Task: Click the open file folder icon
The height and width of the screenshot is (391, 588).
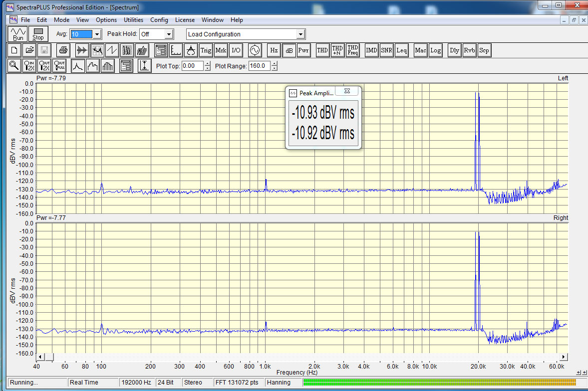Action: [x=29, y=50]
